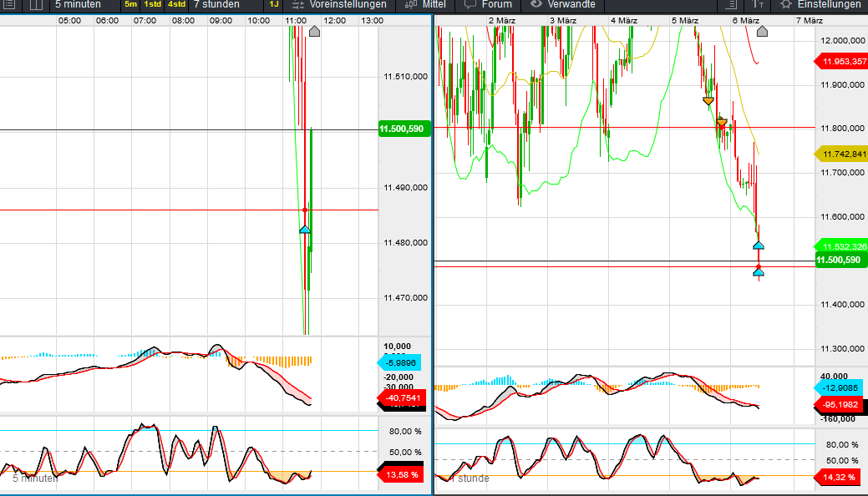Click the speech bubble Forum icon
This screenshot has width=868, height=496.
coord(470,4)
